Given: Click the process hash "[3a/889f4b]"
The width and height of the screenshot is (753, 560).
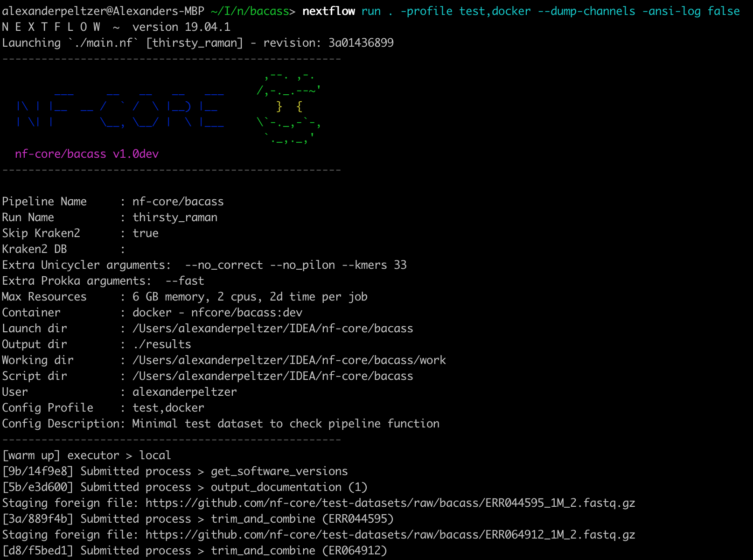Looking at the screenshot, I should (x=38, y=519).
